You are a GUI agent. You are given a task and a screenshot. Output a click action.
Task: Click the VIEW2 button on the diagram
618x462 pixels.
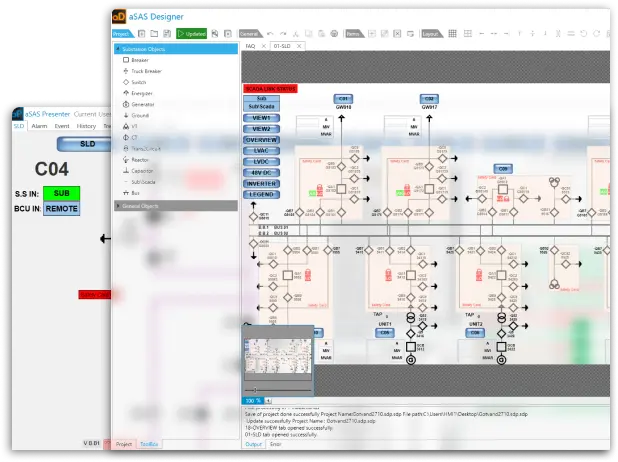[261, 129]
